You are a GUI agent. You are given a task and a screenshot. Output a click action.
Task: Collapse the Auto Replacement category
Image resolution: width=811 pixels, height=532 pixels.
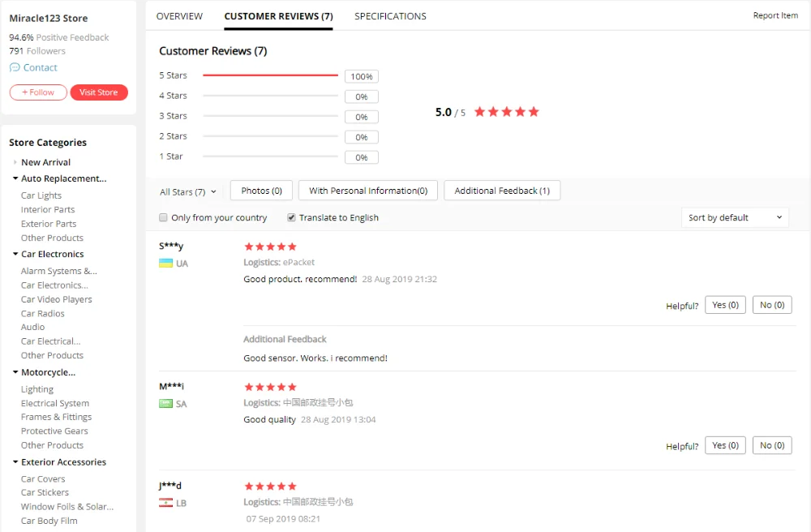pos(15,178)
